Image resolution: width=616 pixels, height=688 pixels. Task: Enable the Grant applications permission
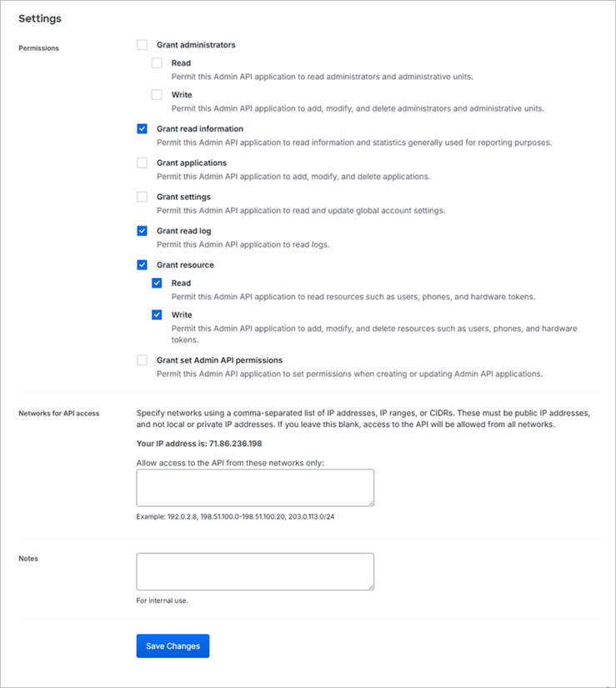coord(142,163)
